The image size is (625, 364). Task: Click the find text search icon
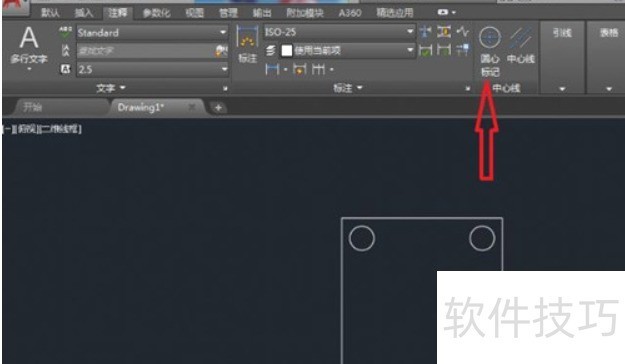pyautogui.click(x=221, y=51)
